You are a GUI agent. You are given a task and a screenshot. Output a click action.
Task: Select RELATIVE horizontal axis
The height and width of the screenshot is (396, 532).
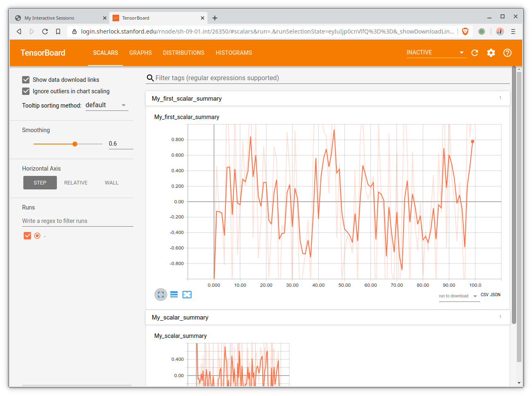76,183
